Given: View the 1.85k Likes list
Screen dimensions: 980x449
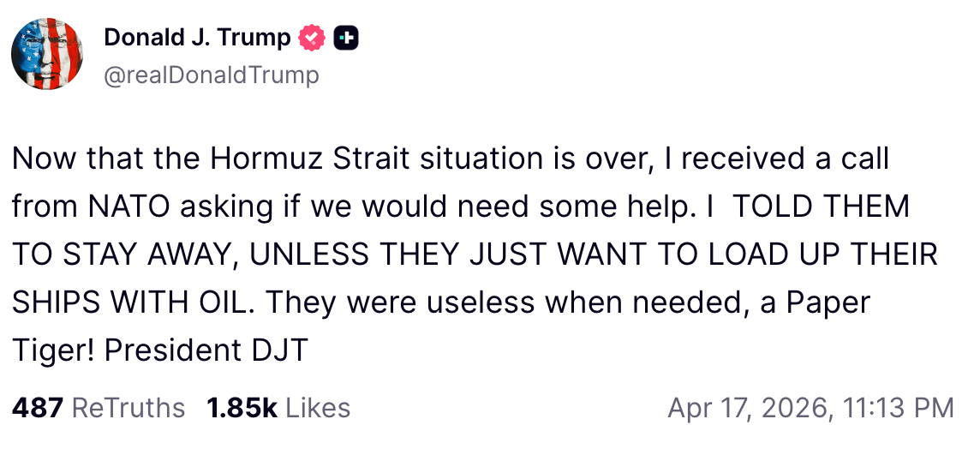Looking at the screenshot, I should [278, 408].
